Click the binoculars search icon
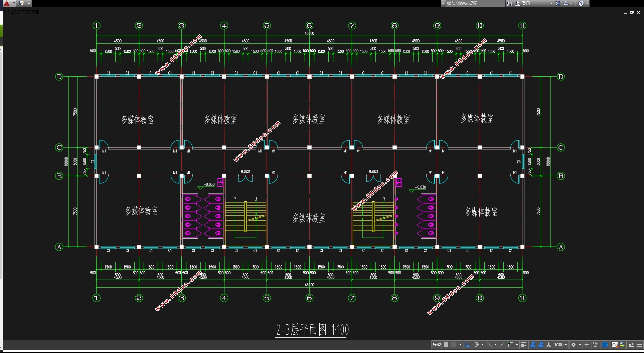 tap(510, 3)
